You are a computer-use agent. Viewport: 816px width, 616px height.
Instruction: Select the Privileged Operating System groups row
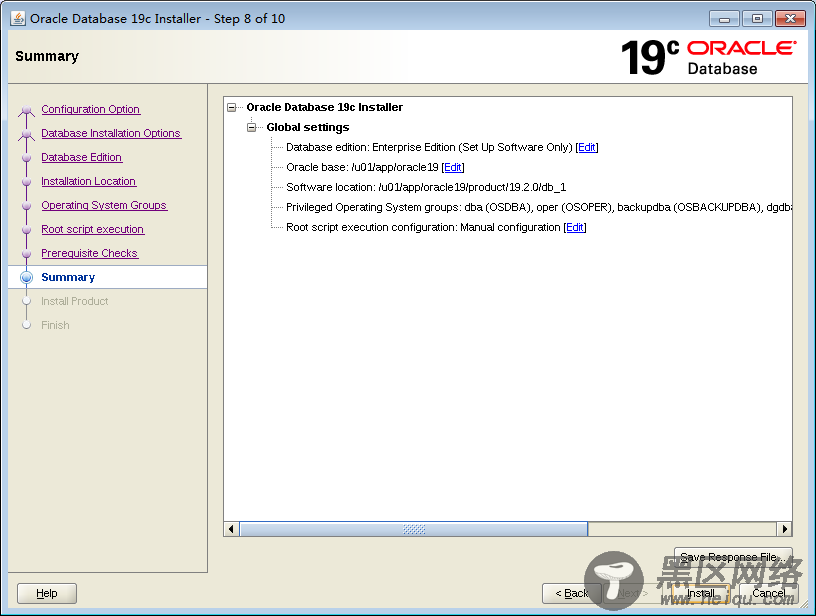pos(539,207)
